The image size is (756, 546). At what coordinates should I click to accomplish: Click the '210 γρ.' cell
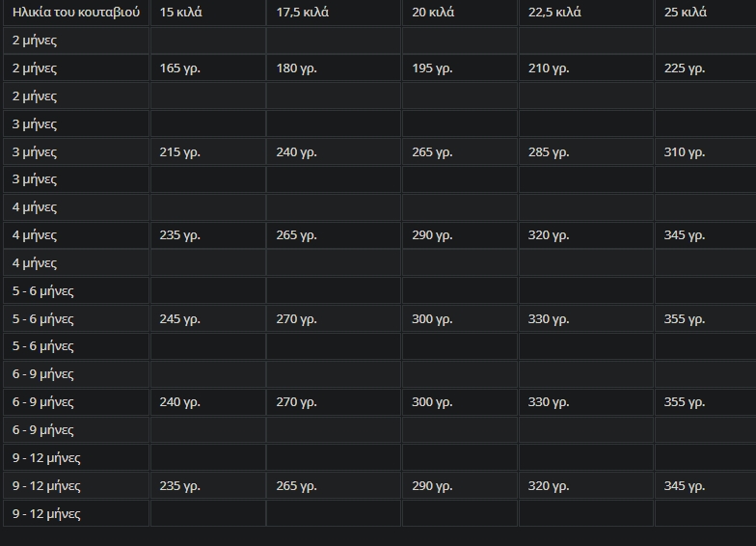(586, 68)
